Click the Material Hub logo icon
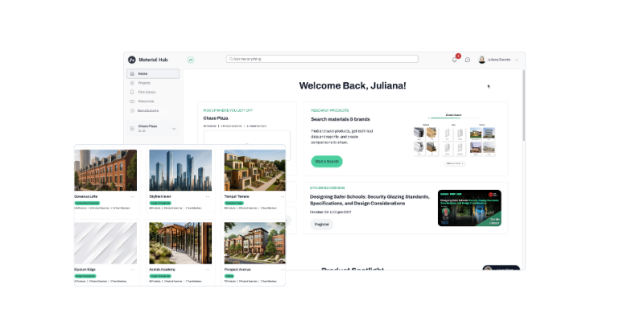This screenshot has height=322, width=644. 132,60
